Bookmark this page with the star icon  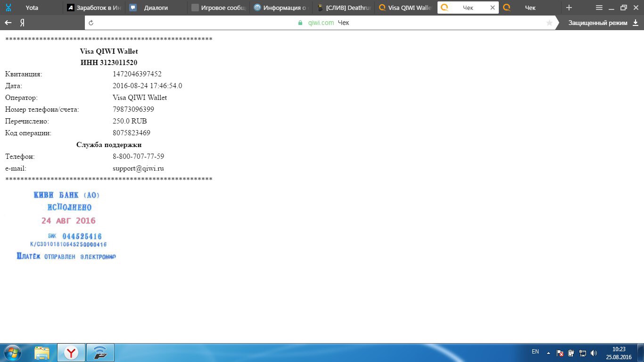tap(549, 23)
